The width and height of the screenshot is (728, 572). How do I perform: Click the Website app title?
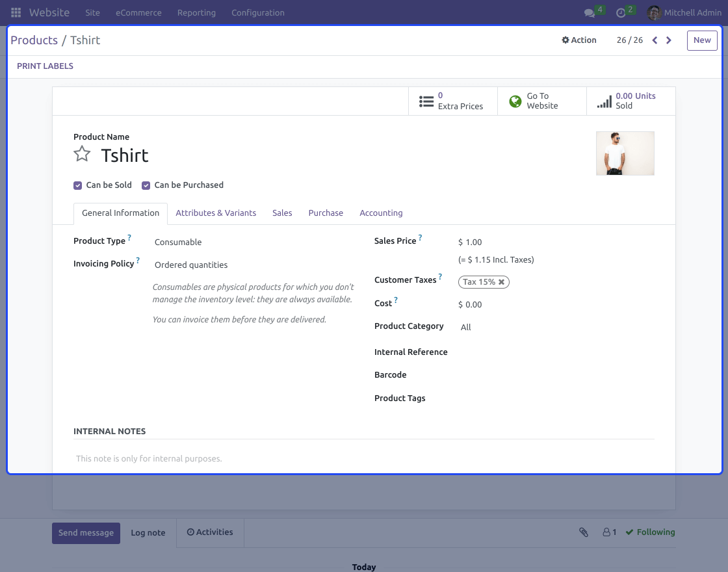(49, 12)
